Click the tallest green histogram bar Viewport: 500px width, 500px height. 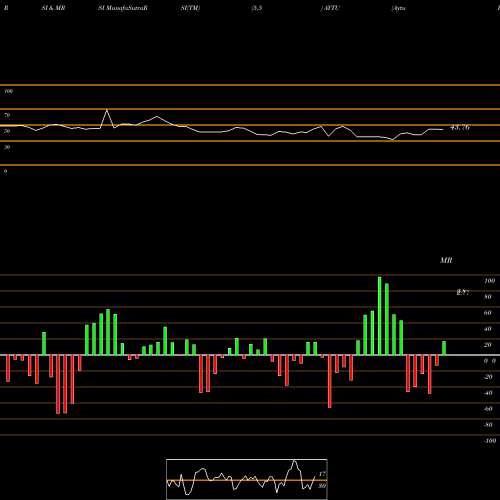point(380,316)
